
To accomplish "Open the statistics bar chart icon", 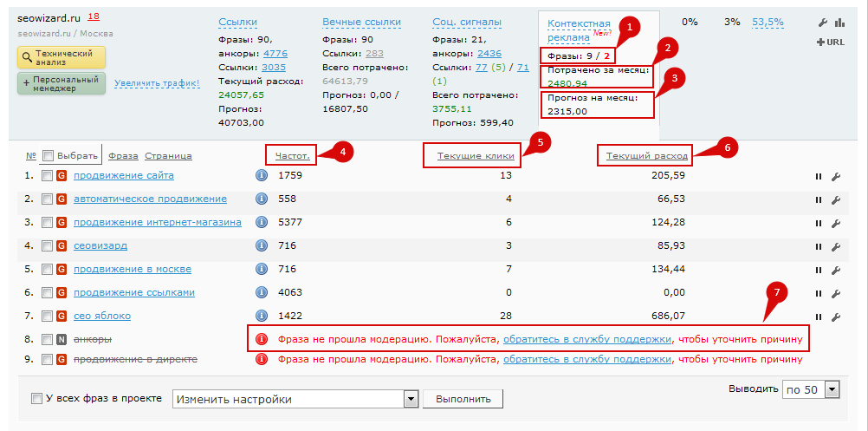I will click(x=839, y=23).
